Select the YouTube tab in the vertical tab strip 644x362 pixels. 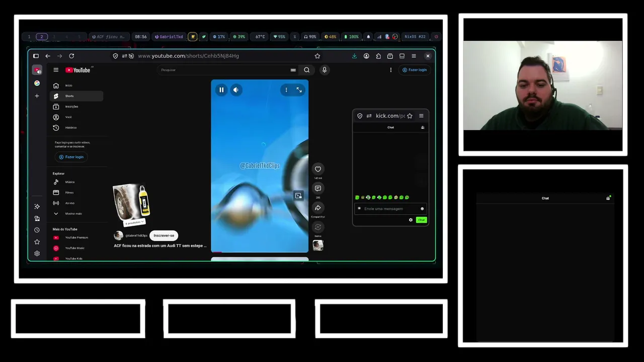[37, 70]
